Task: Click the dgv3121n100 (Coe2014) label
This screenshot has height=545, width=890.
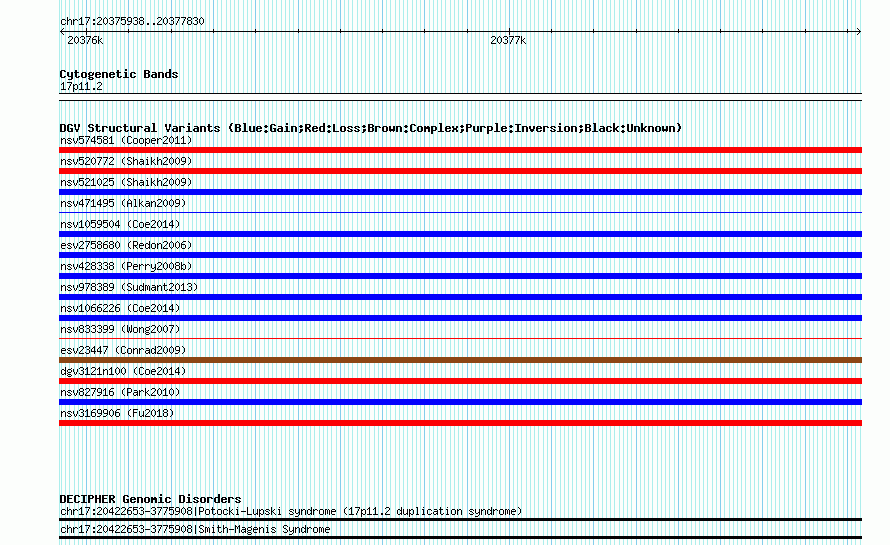Action: [x=123, y=371]
